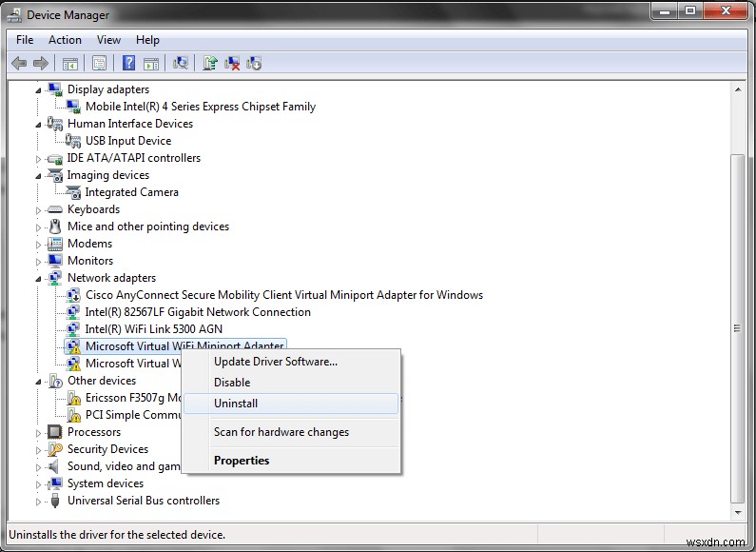Expand the Keyboards node
The width and height of the screenshot is (756, 552).
38,210
